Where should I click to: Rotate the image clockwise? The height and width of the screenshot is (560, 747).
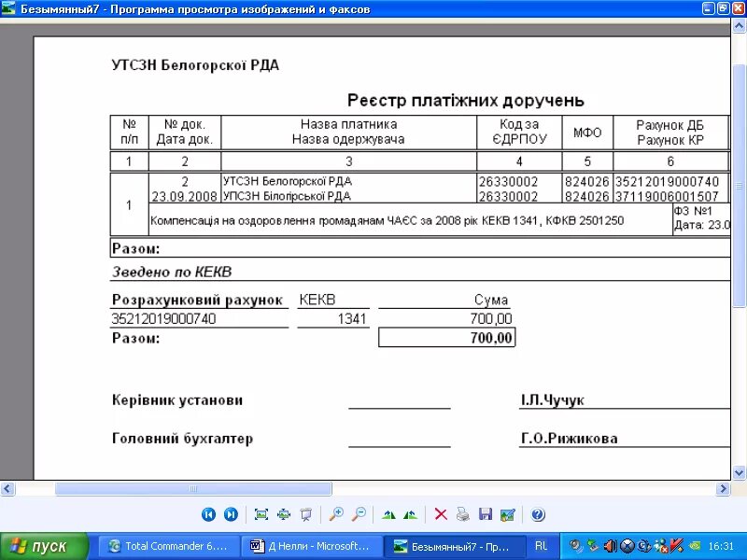(388, 515)
